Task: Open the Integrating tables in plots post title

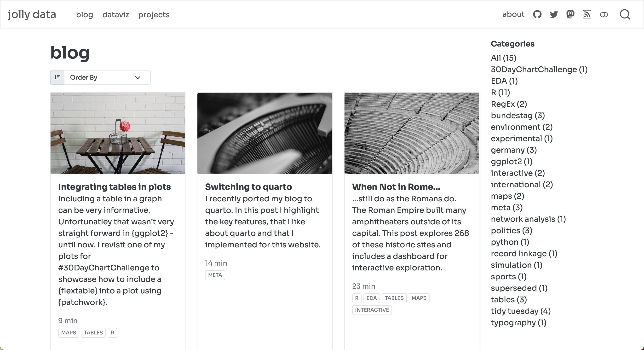Action: [x=115, y=187]
